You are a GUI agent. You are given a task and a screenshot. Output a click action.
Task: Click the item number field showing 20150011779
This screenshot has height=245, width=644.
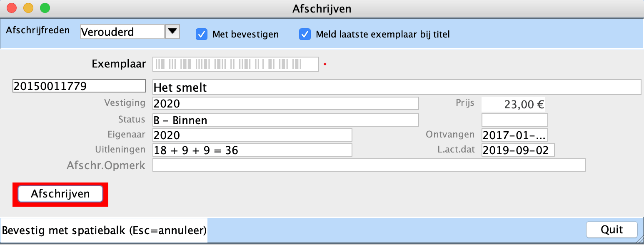point(78,86)
